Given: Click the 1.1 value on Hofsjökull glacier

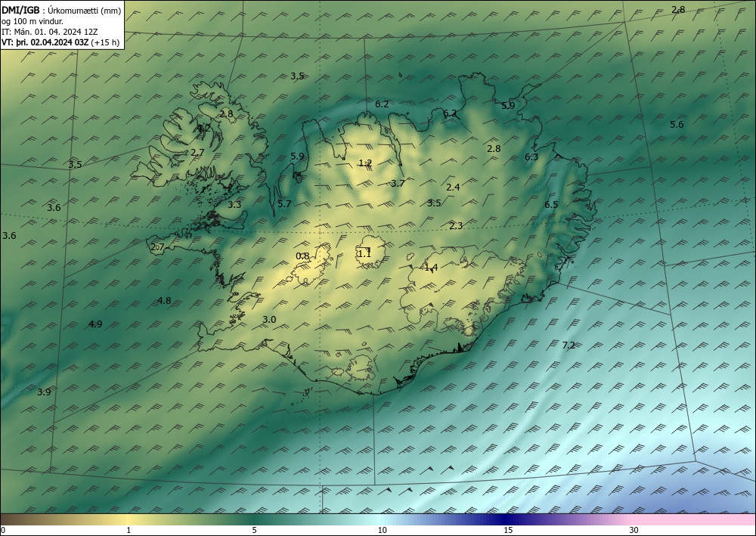Looking at the screenshot, I should pyautogui.click(x=364, y=253).
